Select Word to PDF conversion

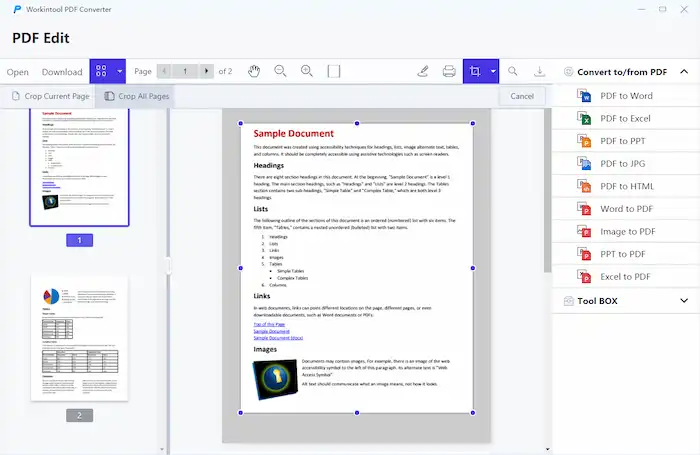(x=626, y=209)
